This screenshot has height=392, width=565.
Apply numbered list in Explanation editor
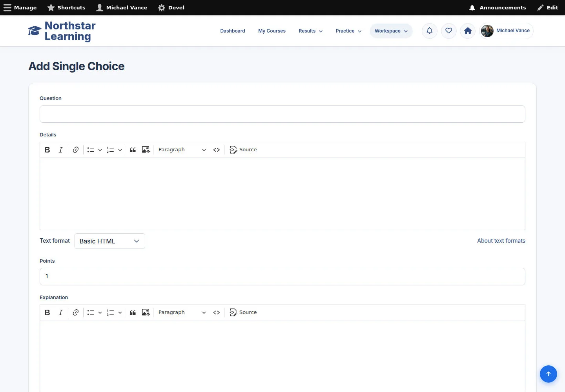(110, 312)
